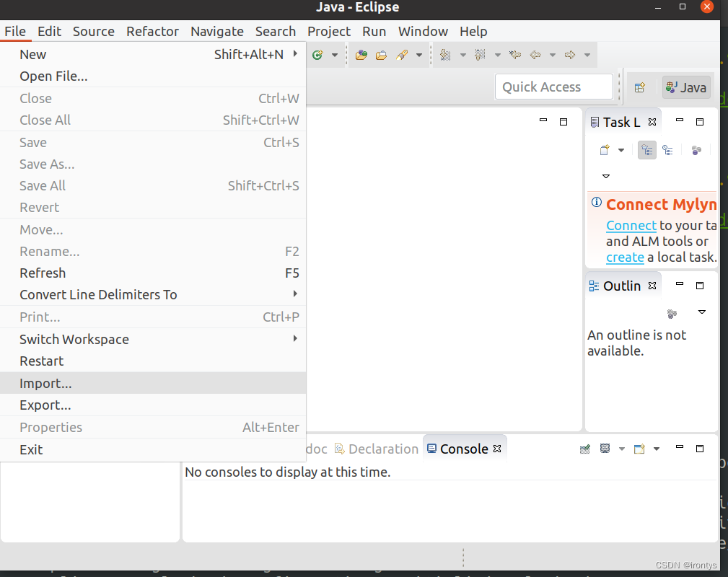Click the Forward navigation arrow icon

pos(570,56)
